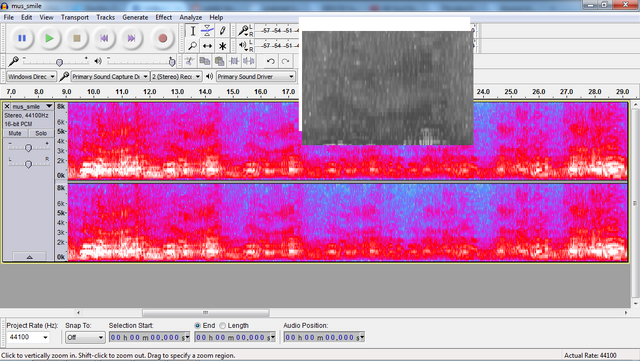
Task: Select the End radio button
Action: tap(198, 325)
